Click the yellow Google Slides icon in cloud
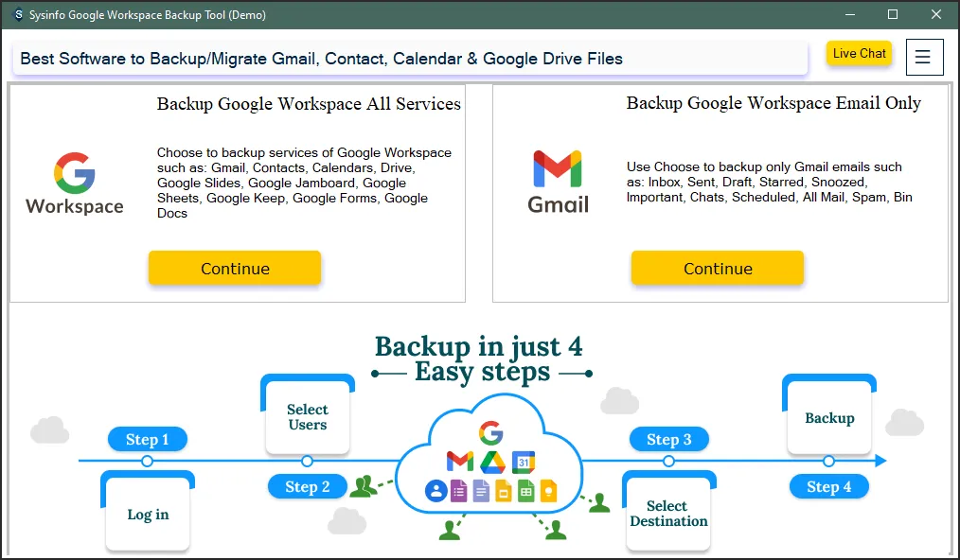This screenshot has height=560, width=960. (x=504, y=491)
